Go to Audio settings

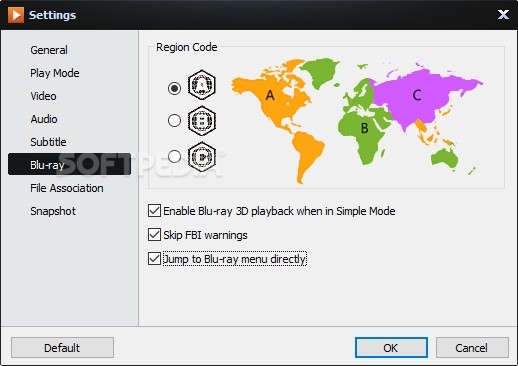click(x=44, y=119)
